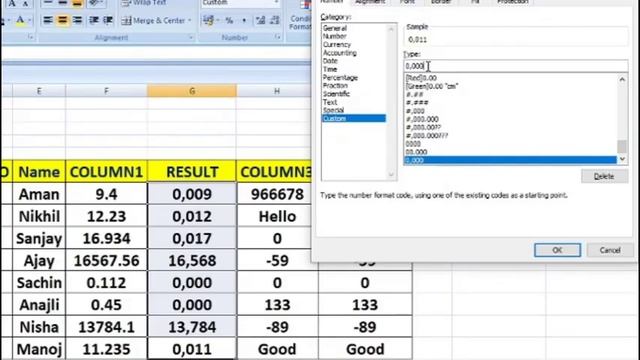Viewport: 640px width, 360px height.
Task: Select the Percentage category
Action: click(x=340, y=78)
